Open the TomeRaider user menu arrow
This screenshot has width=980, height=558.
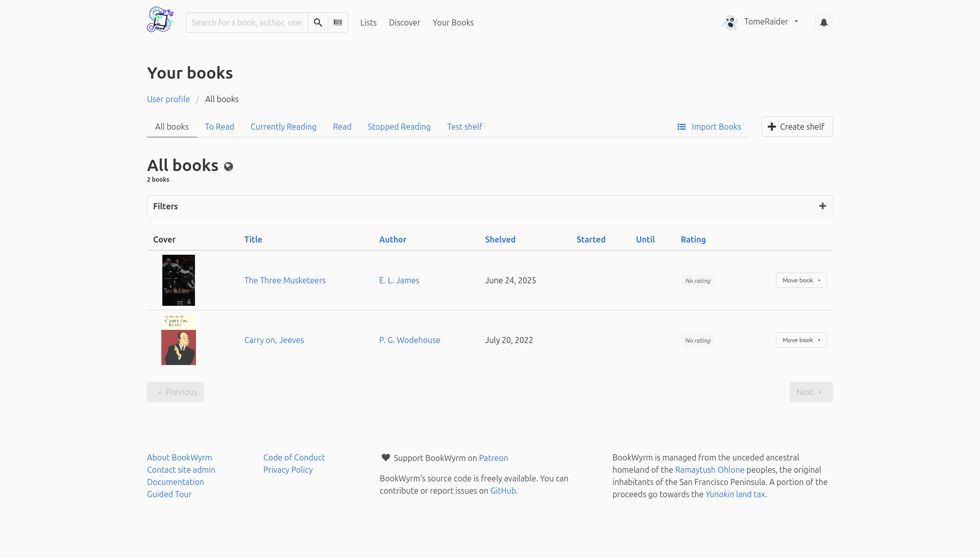[796, 21]
